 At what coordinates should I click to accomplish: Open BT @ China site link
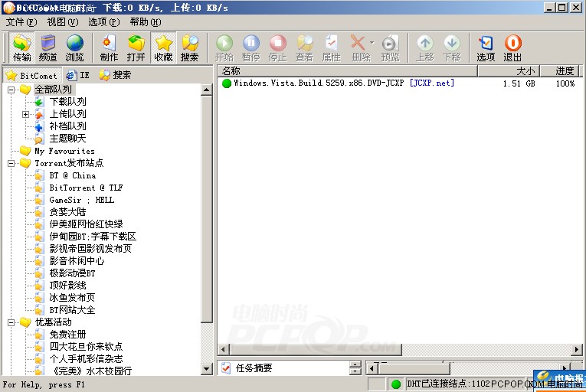73,175
